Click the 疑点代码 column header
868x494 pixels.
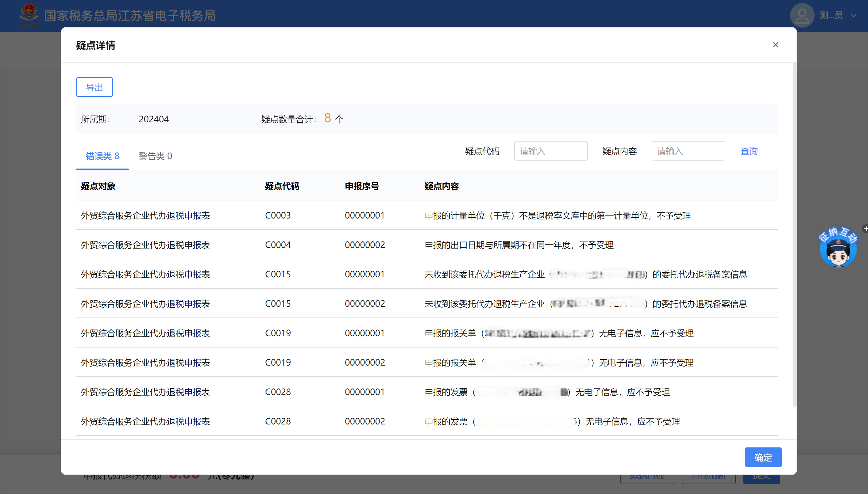coord(282,186)
